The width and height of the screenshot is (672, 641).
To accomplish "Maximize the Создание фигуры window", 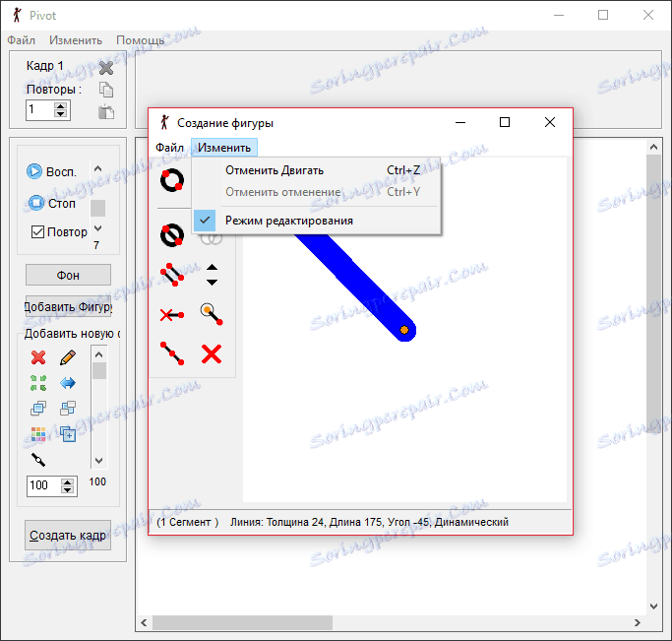I will pyautogui.click(x=505, y=123).
